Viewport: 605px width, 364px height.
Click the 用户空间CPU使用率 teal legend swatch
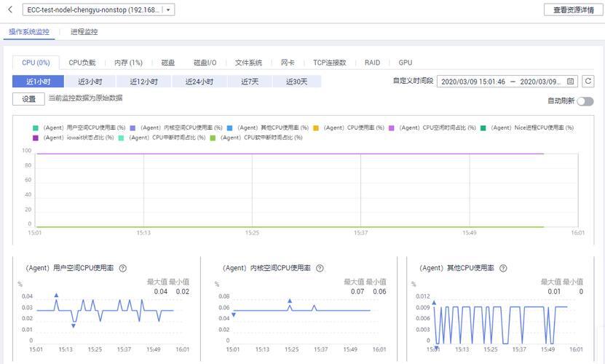pyautogui.click(x=36, y=128)
